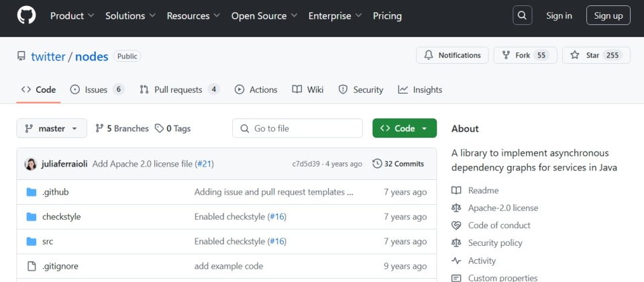Open the Security tab

[x=361, y=89]
